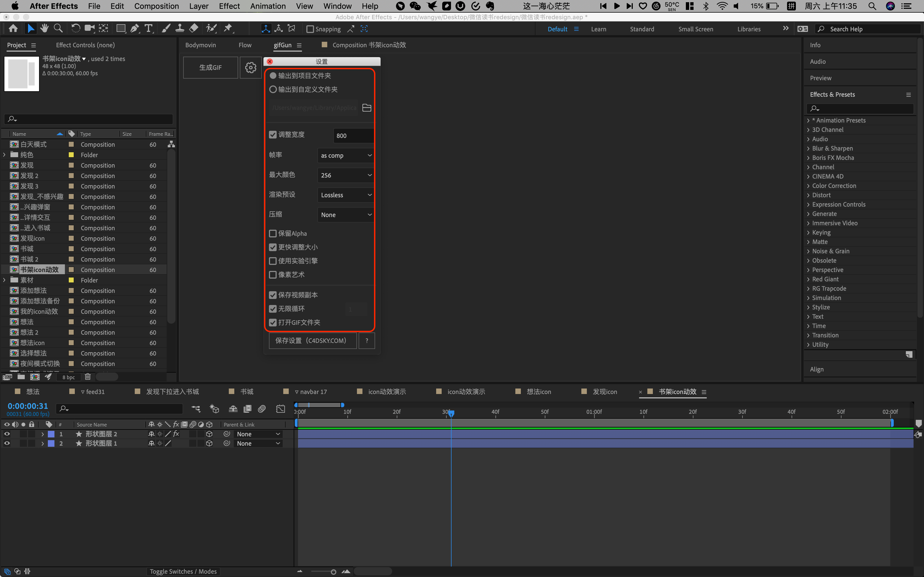Select the Zoom tool magnifier
Screen dimensions: 924x577
(58, 29)
